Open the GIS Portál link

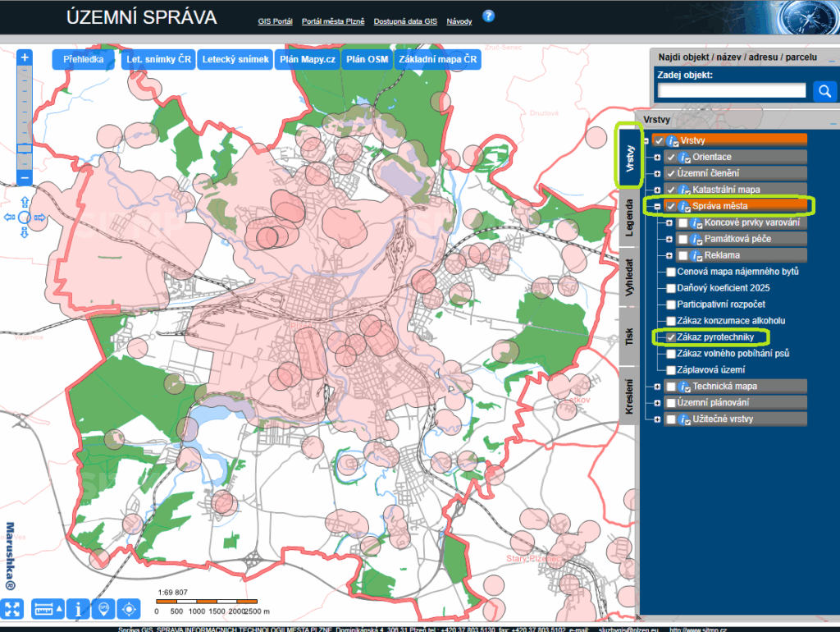coord(275,21)
